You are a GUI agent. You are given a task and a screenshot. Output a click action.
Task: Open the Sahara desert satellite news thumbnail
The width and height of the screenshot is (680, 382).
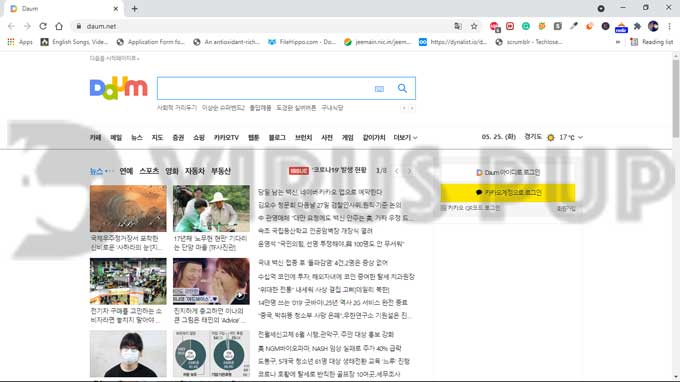[x=128, y=208]
